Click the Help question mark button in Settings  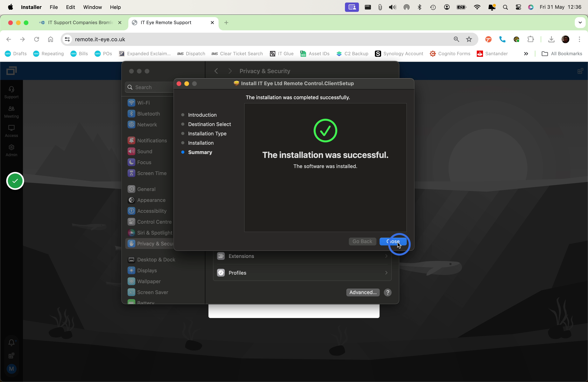[388, 292]
